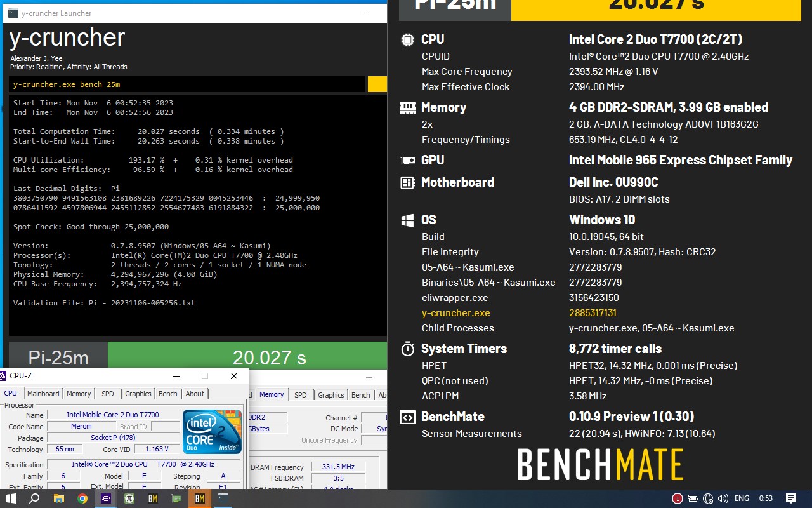Click the Core VID value 1.163 V
This screenshot has width=812, height=508.
[x=157, y=449]
